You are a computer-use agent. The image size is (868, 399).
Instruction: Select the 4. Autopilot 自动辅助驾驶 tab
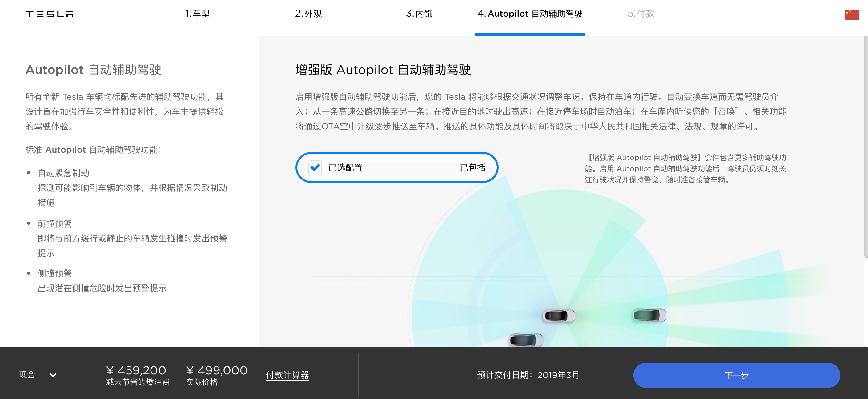530,14
